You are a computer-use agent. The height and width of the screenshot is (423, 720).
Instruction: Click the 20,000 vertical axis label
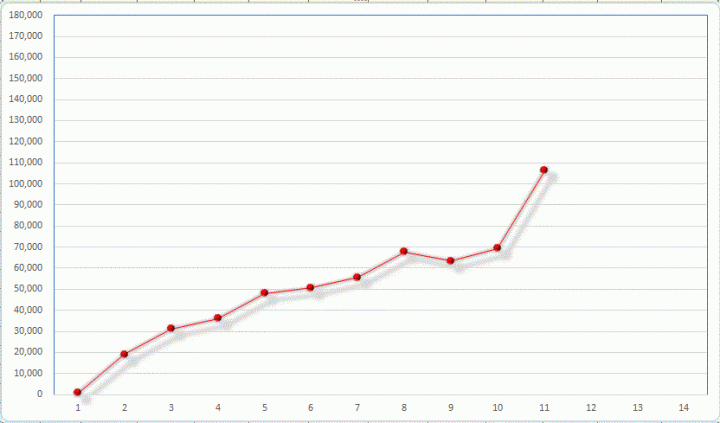click(x=28, y=352)
